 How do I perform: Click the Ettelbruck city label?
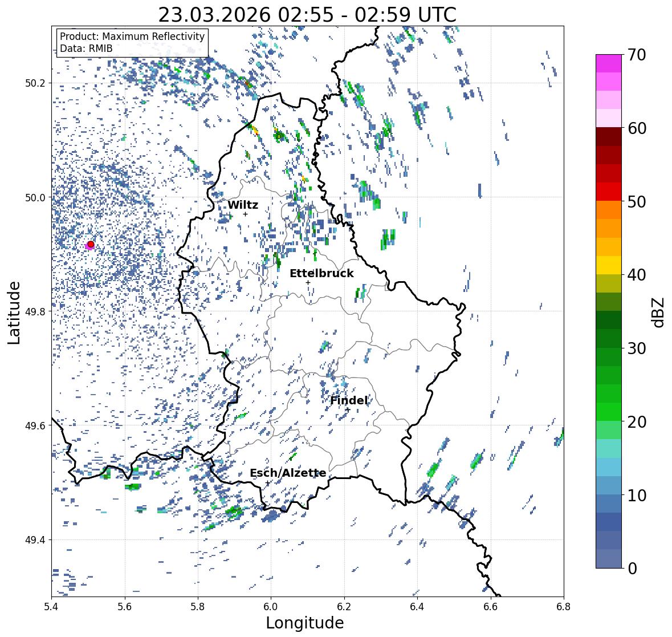pyautogui.click(x=321, y=273)
